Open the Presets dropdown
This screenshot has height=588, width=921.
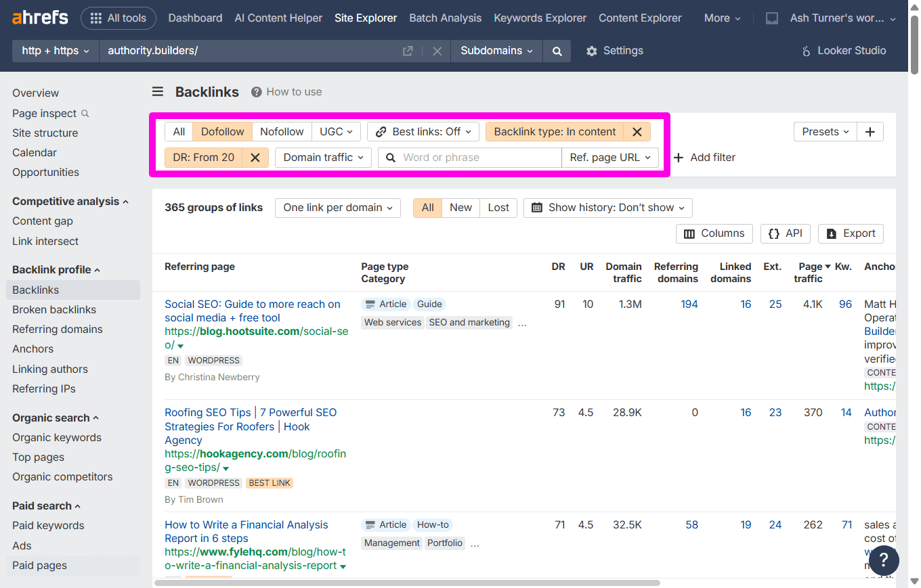(x=826, y=132)
